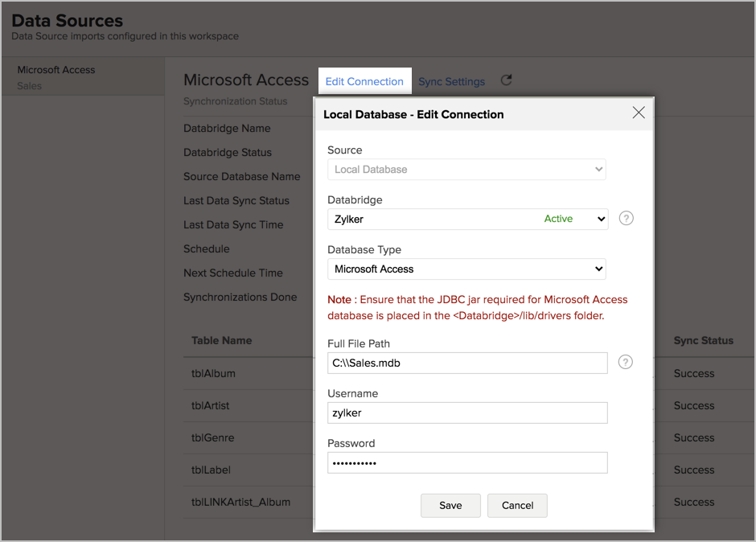Click the tblLabel table name
Screen dimensions: 756x542
(x=211, y=470)
